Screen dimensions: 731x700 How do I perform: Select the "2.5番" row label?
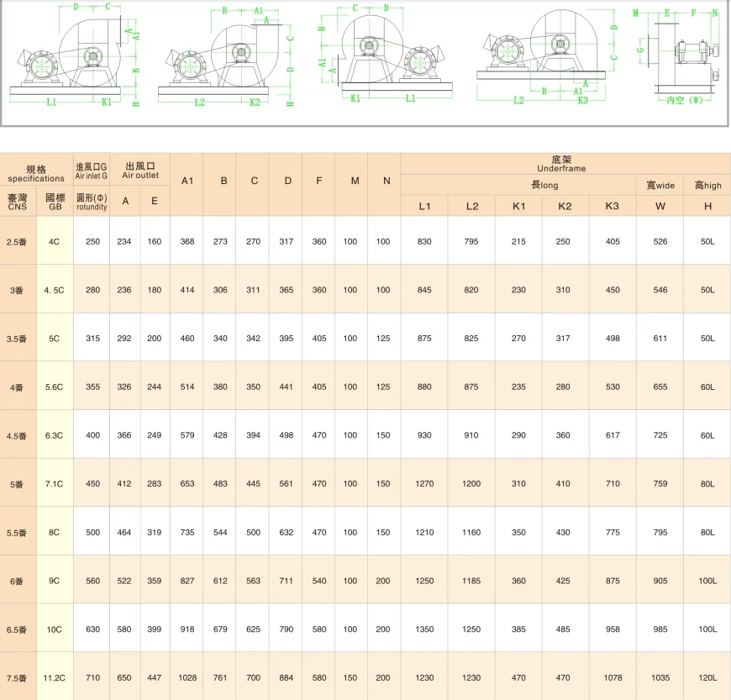coord(17,242)
